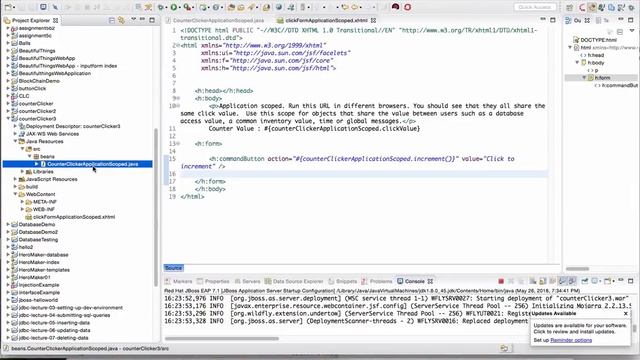640x360 pixels.
Task: Toggle Scroll Lock in Console toolbar
Action: (x=542, y=281)
